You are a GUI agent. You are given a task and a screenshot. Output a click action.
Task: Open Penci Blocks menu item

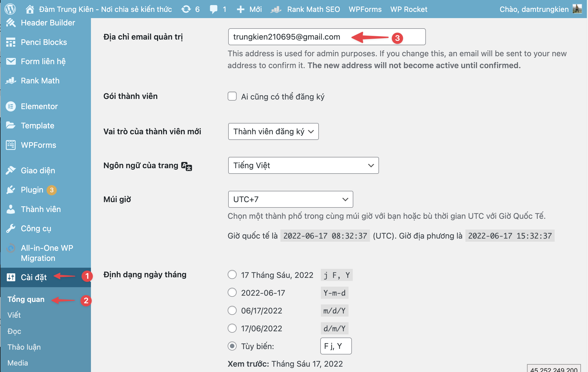coord(44,42)
